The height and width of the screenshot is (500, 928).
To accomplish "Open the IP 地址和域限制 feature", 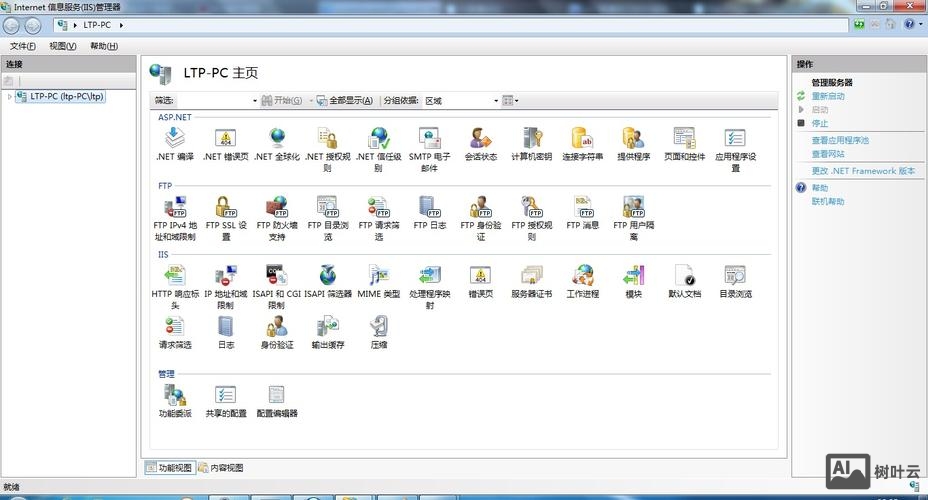I will coord(225,287).
